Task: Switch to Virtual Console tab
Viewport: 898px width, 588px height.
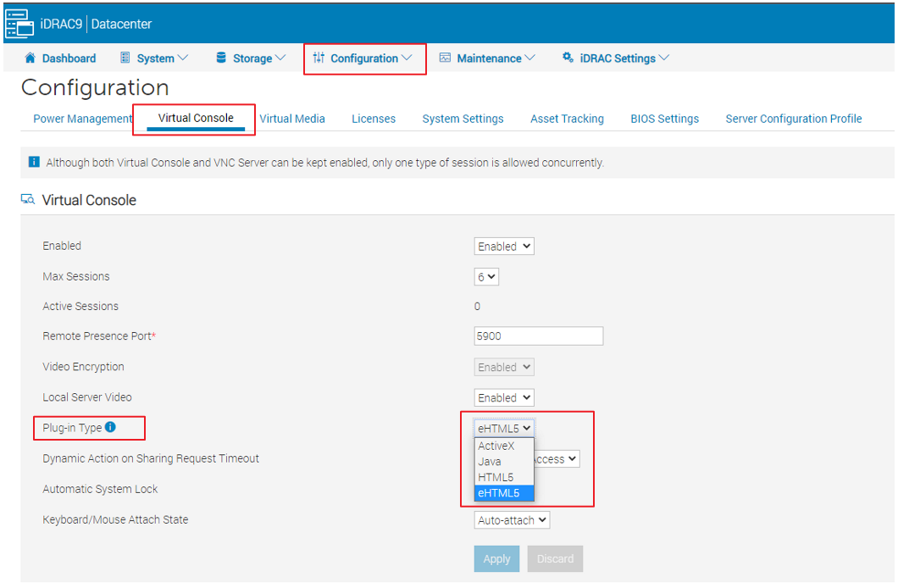Action: [x=196, y=118]
